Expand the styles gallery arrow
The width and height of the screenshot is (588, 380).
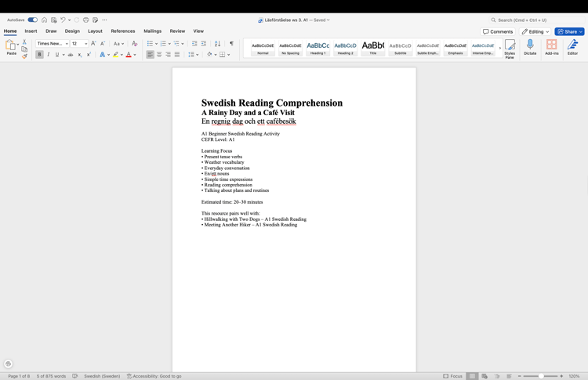click(500, 48)
